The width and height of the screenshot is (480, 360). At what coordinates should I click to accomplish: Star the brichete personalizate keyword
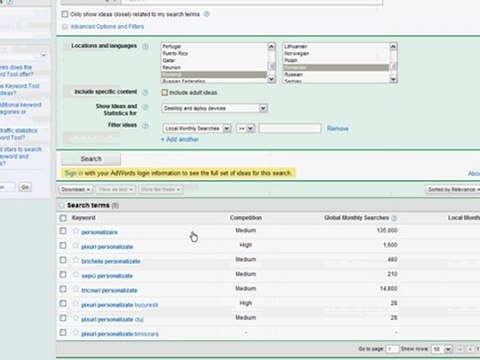click(x=76, y=260)
